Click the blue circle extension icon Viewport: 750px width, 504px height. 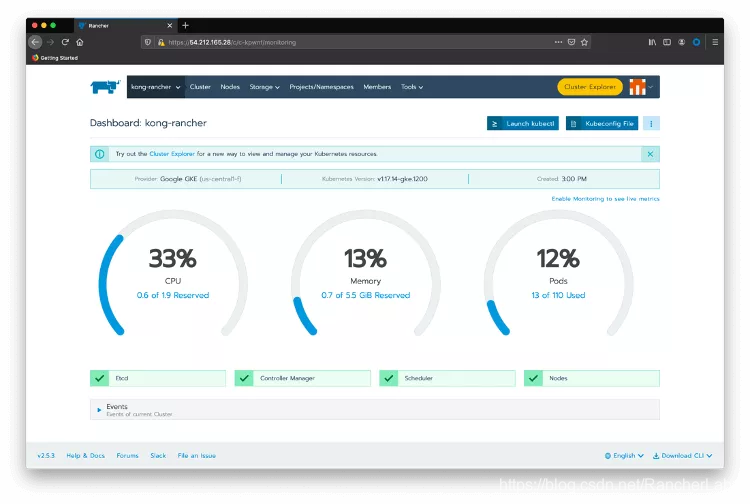click(696, 42)
